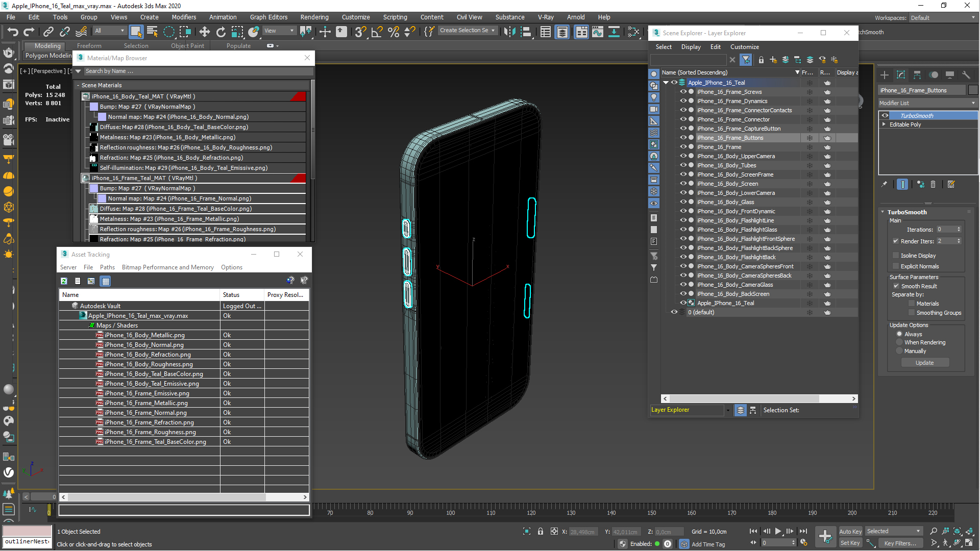Open the Rendering menu

click(x=314, y=17)
